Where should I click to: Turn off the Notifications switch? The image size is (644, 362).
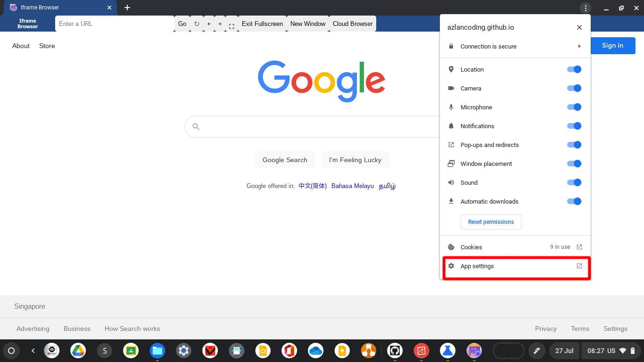(574, 126)
